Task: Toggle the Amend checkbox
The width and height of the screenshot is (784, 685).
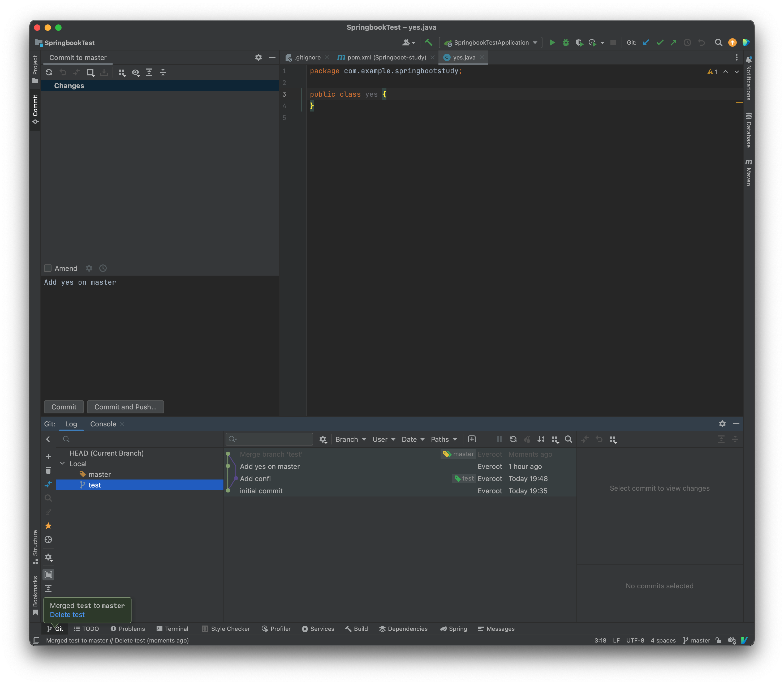Action: coord(48,268)
